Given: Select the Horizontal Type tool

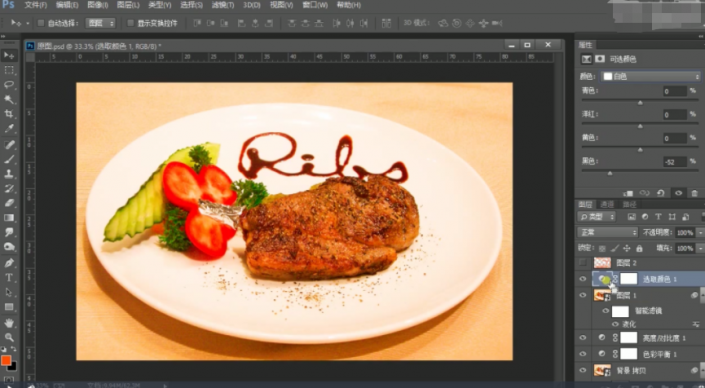Looking at the screenshot, I should coord(9,277).
